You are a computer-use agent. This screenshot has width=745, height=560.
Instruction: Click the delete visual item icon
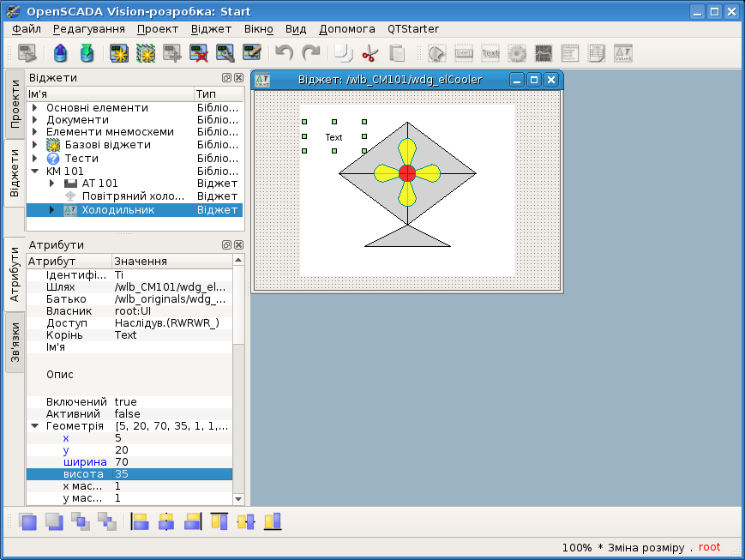(199, 54)
